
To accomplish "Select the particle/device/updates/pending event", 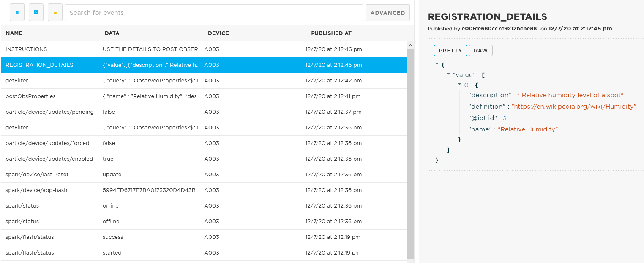I will 204,112.
